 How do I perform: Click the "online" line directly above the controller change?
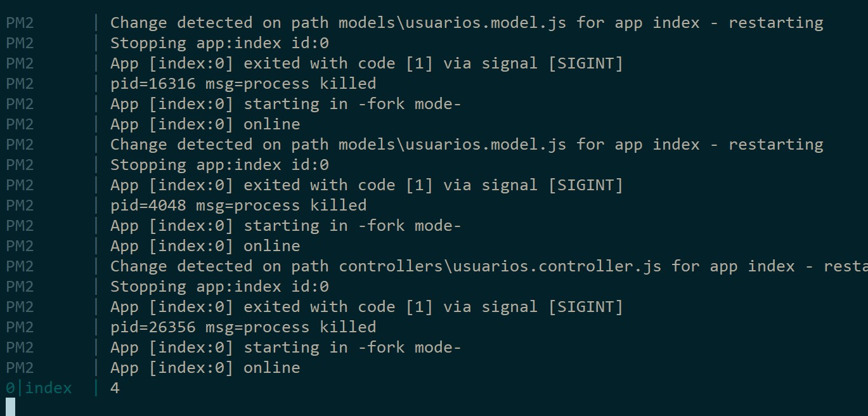205,246
